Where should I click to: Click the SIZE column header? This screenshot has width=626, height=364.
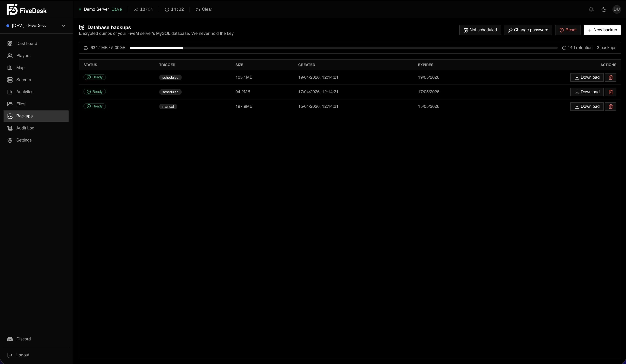239,65
